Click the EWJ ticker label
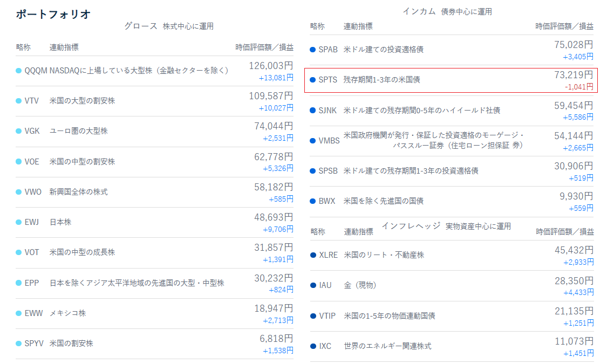Image resolution: width=607 pixels, height=364 pixels. 32,222
